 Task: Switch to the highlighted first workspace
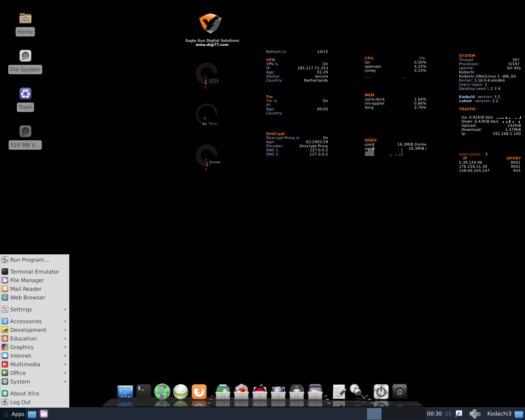click(374, 414)
